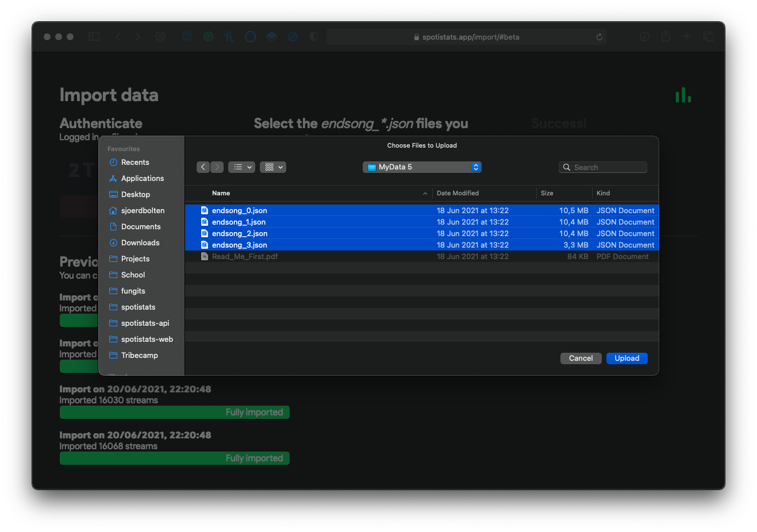The height and width of the screenshot is (532, 757).
Task: Toggle the Safari sidebar button
Action: click(94, 37)
